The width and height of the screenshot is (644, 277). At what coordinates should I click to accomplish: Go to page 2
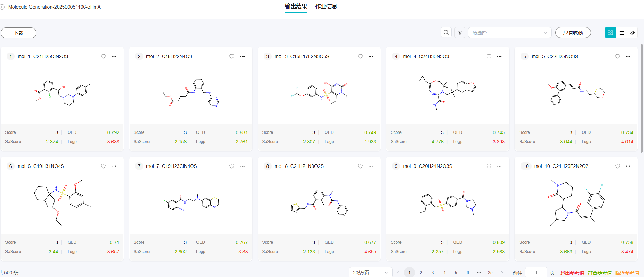pyautogui.click(x=421, y=273)
